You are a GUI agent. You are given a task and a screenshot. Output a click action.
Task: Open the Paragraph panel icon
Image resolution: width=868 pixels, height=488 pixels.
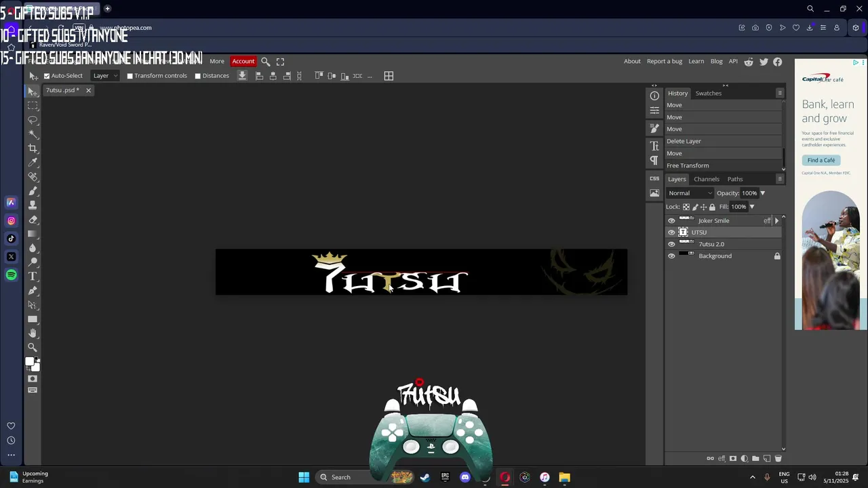(654, 161)
